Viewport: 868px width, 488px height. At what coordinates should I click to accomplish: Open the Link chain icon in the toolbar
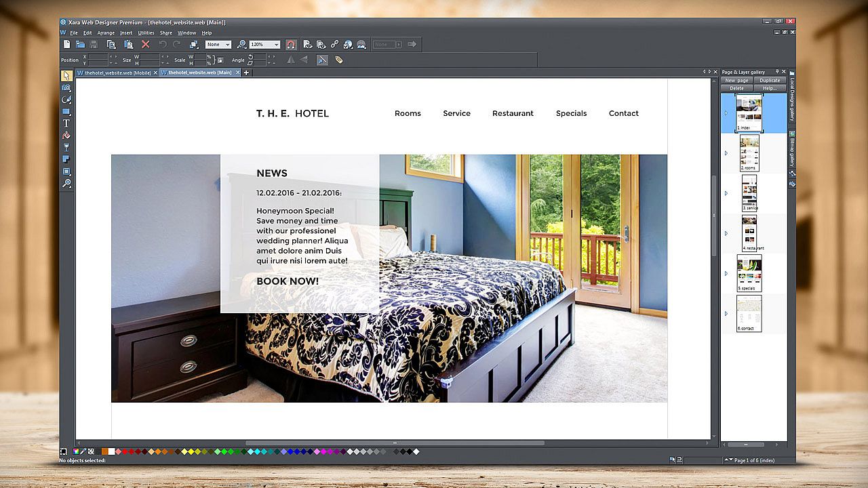[334, 45]
